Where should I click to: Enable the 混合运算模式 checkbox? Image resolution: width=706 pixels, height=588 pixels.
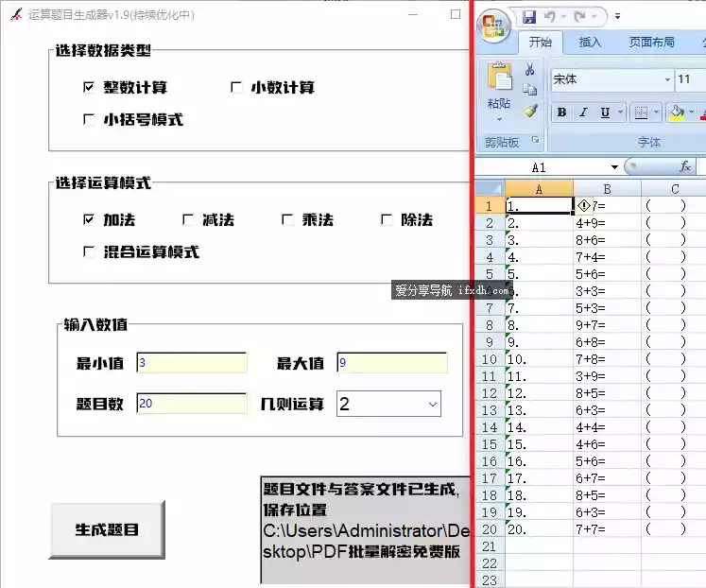point(89,251)
